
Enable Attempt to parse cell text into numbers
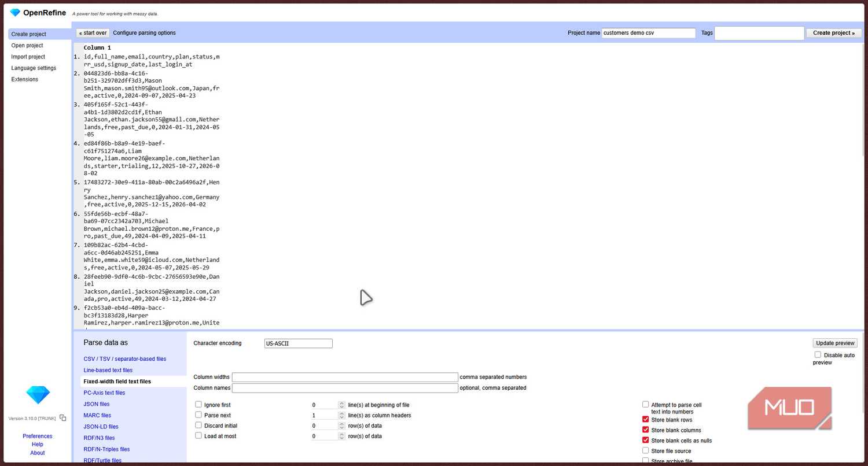click(x=645, y=405)
